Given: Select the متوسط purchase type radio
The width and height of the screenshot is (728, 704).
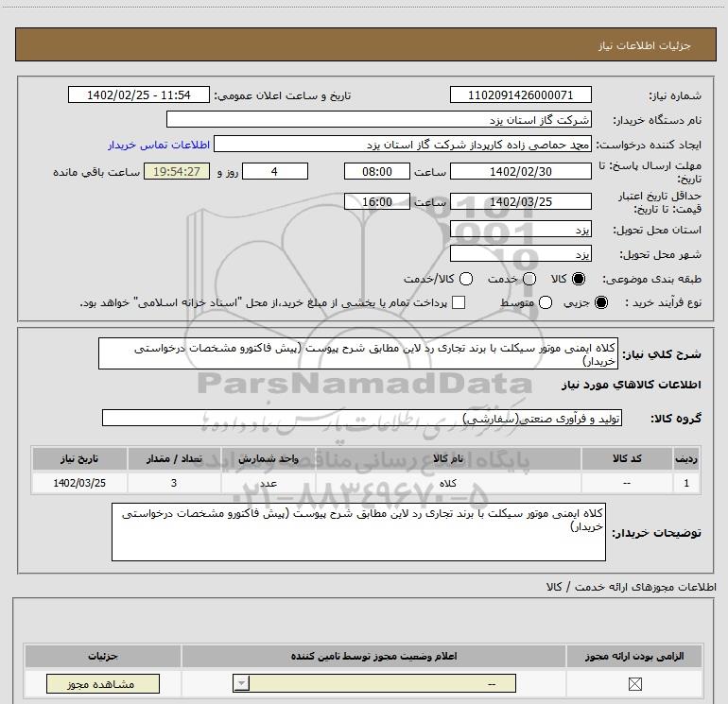Looking at the screenshot, I should (x=546, y=302).
